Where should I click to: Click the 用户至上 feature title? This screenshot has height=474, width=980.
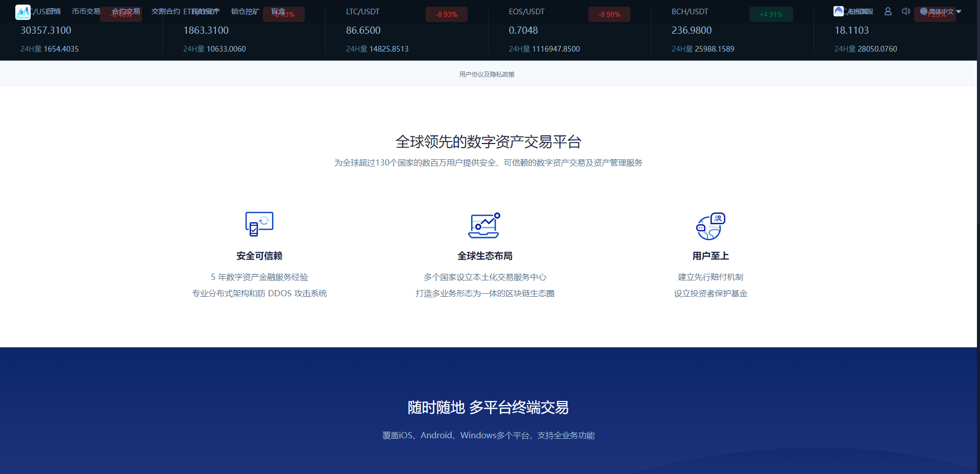710,256
